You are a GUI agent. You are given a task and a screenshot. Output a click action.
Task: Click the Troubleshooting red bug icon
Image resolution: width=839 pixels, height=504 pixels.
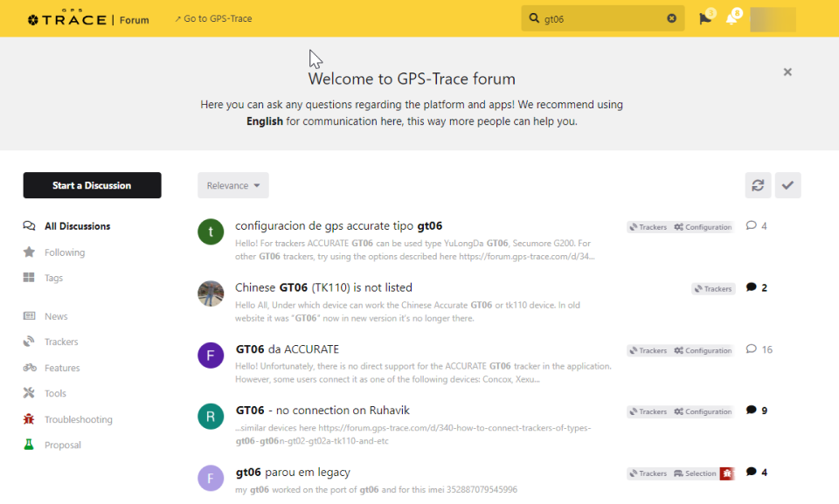tap(29, 419)
